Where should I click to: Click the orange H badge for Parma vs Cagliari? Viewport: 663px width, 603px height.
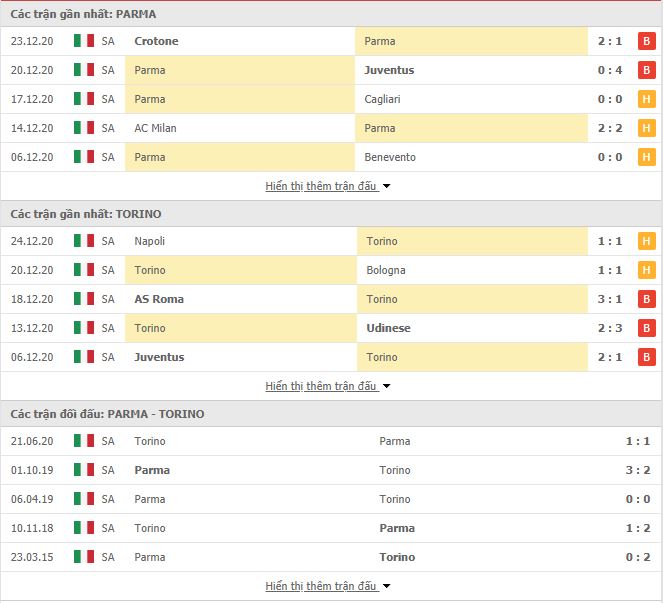pos(647,99)
